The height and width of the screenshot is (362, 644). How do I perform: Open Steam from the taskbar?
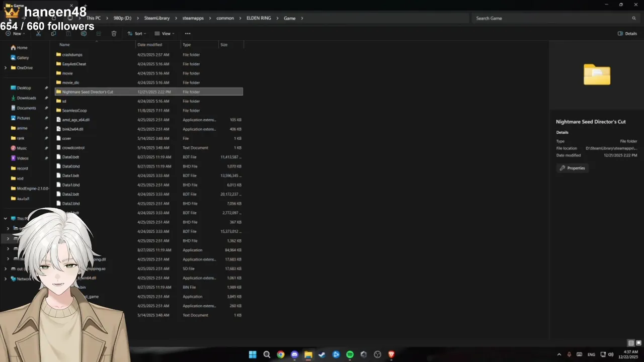[322, 354]
